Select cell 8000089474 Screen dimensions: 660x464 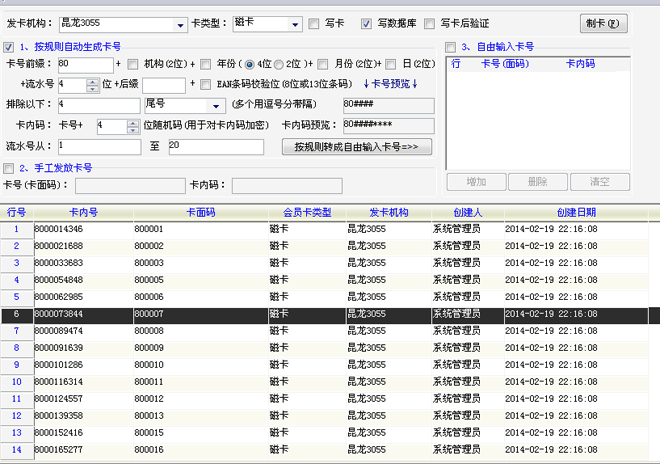click(x=83, y=331)
